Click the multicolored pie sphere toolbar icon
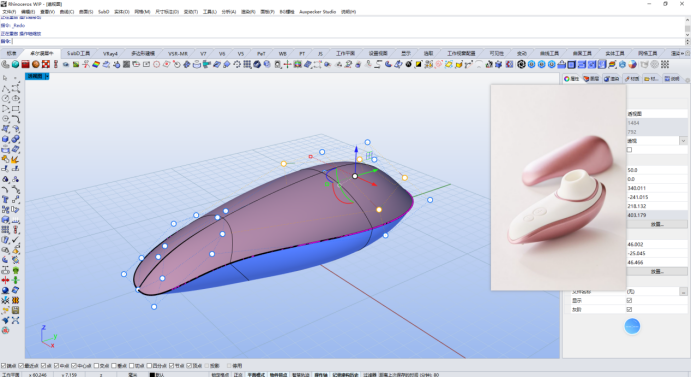692x377 pixels. (x=633, y=64)
